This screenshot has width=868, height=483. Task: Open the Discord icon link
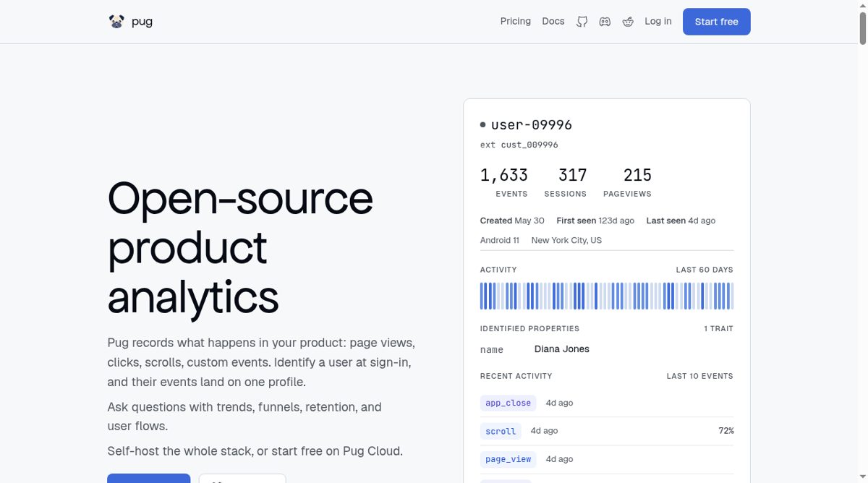[605, 22]
